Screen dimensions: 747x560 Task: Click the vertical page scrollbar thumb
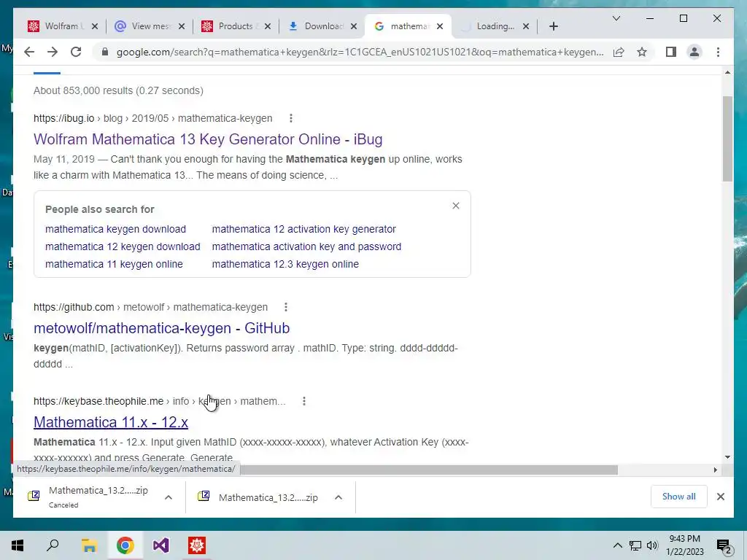tap(727, 139)
